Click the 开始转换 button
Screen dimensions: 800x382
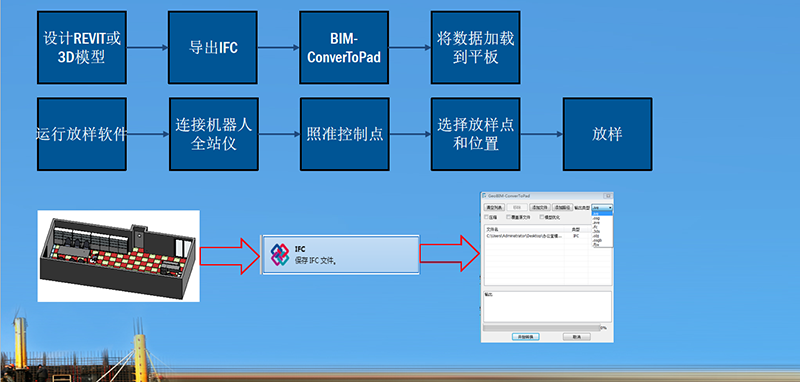click(x=526, y=337)
